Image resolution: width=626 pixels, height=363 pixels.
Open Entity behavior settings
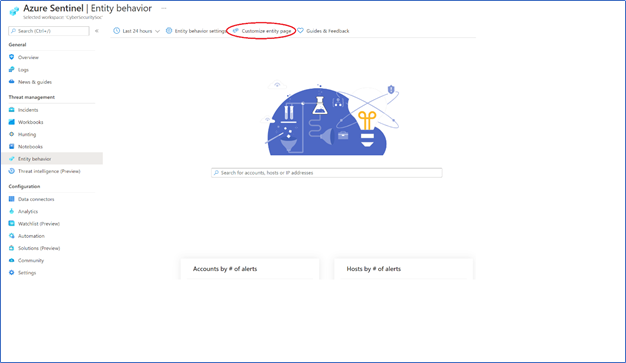pyautogui.click(x=200, y=31)
